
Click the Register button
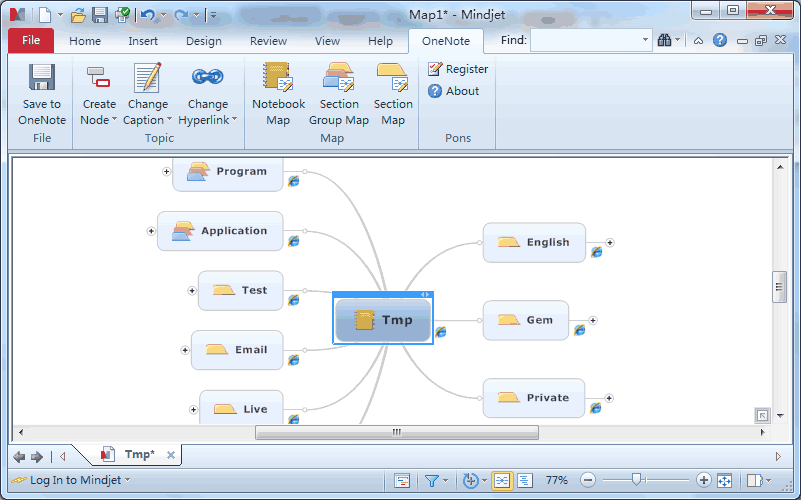(458, 69)
